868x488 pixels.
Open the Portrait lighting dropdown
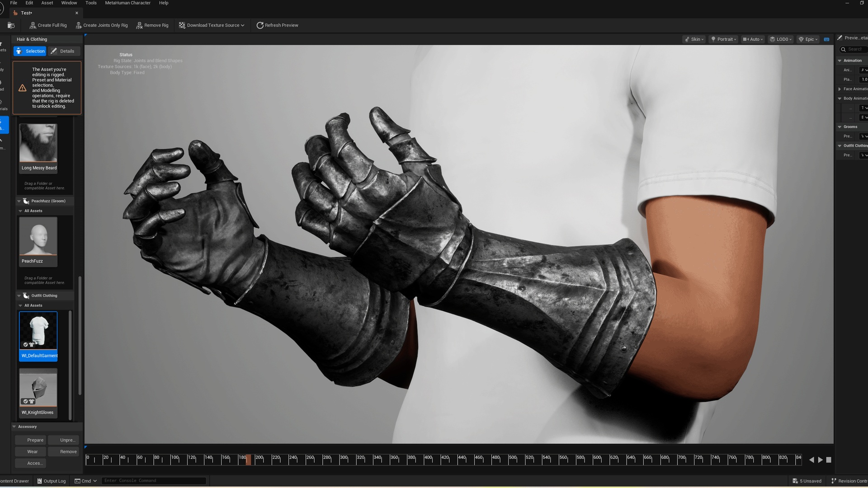(x=723, y=39)
